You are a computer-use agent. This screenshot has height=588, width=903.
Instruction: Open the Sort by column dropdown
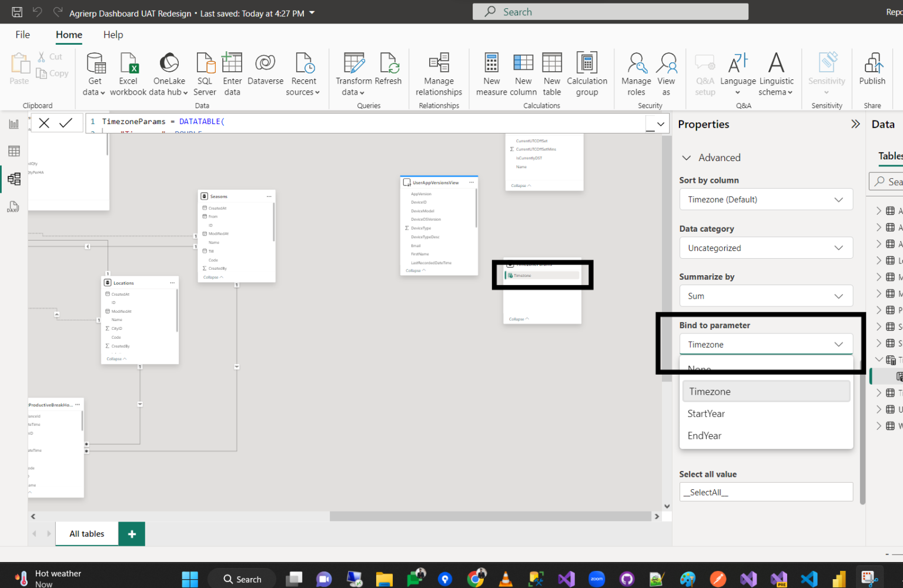[x=766, y=199]
